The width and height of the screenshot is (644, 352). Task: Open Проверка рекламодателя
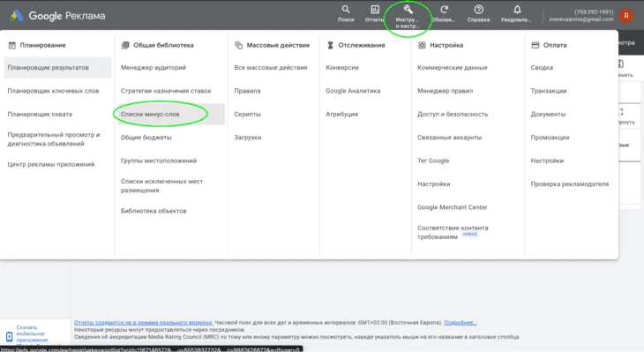pos(570,184)
